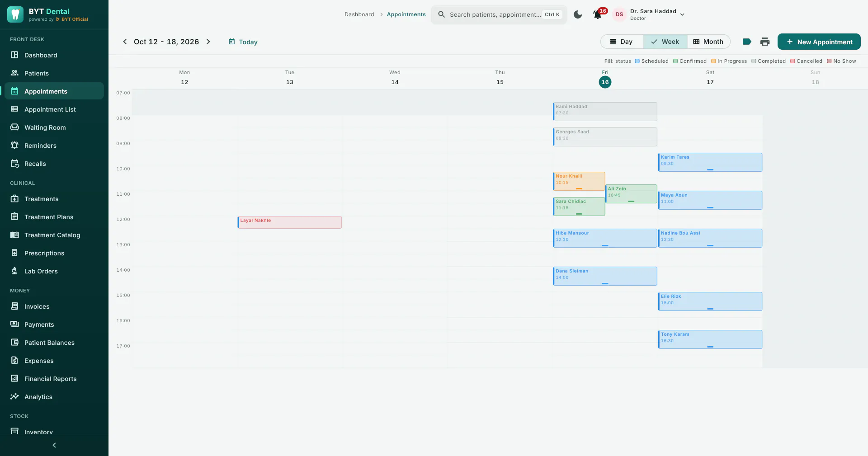Open Prescriptions in the sidebar
The width and height of the screenshot is (868, 456).
[54, 253]
